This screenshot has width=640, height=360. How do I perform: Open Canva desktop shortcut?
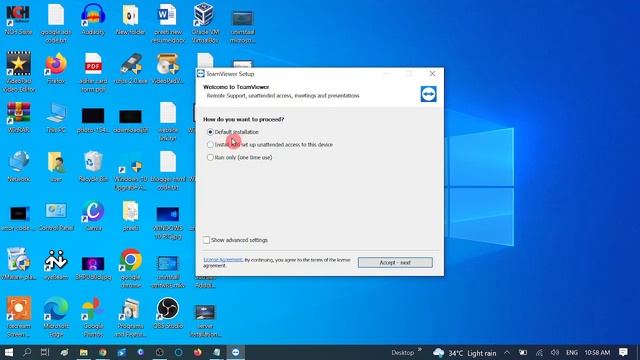click(93, 216)
